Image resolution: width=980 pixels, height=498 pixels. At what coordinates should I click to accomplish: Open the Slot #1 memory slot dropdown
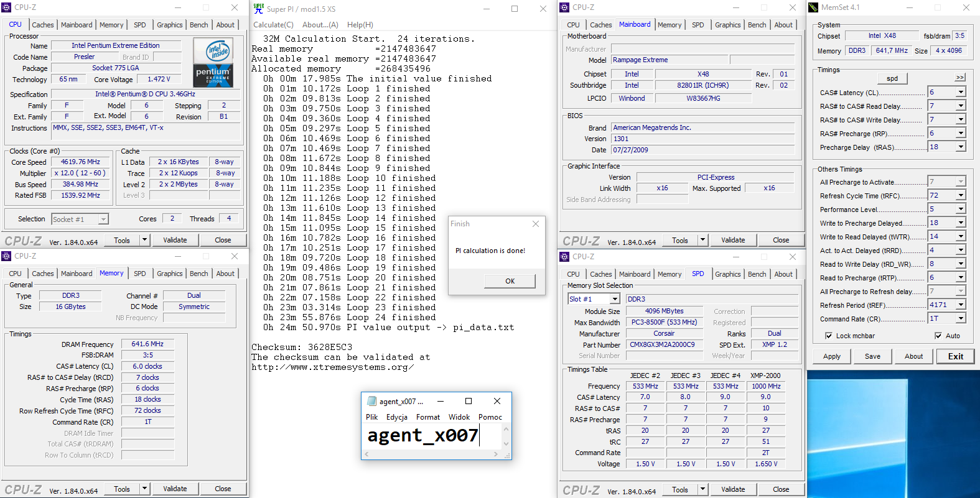(x=615, y=299)
